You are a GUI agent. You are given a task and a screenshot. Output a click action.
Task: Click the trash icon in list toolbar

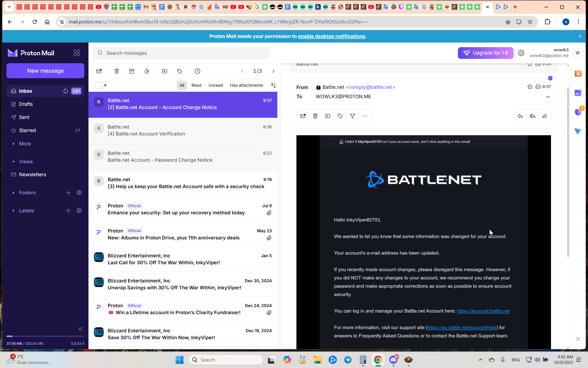(117, 71)
